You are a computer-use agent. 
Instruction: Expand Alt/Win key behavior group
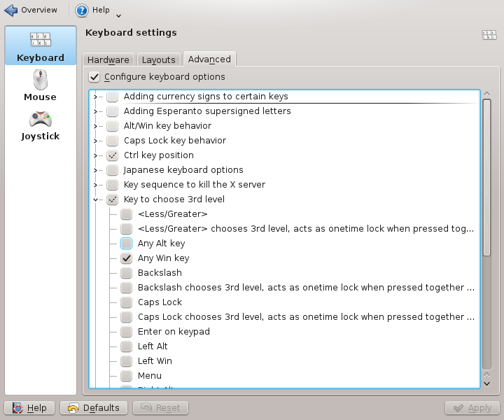95,126
